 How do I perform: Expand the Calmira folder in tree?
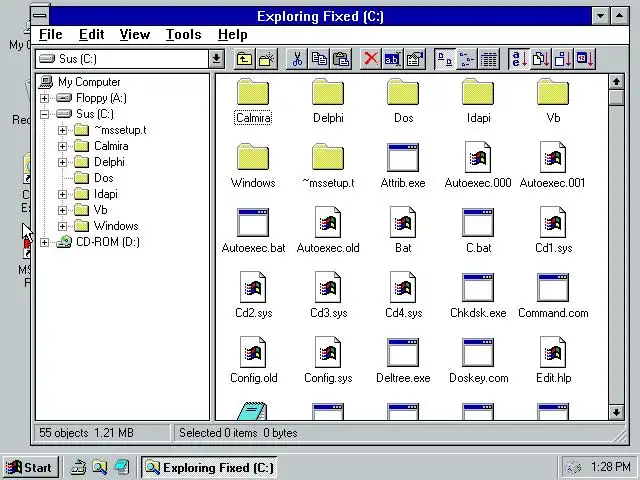(x=62, y=146)
